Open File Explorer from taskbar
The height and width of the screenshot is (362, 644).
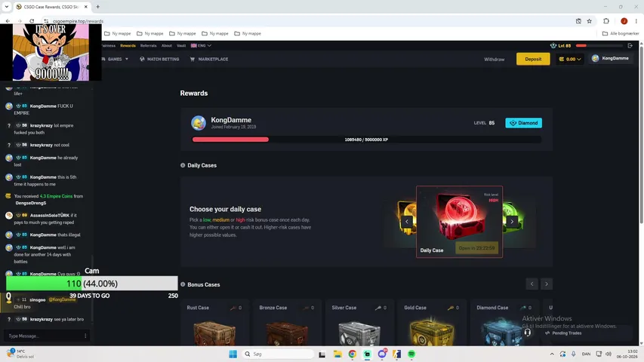click(337, 354)
